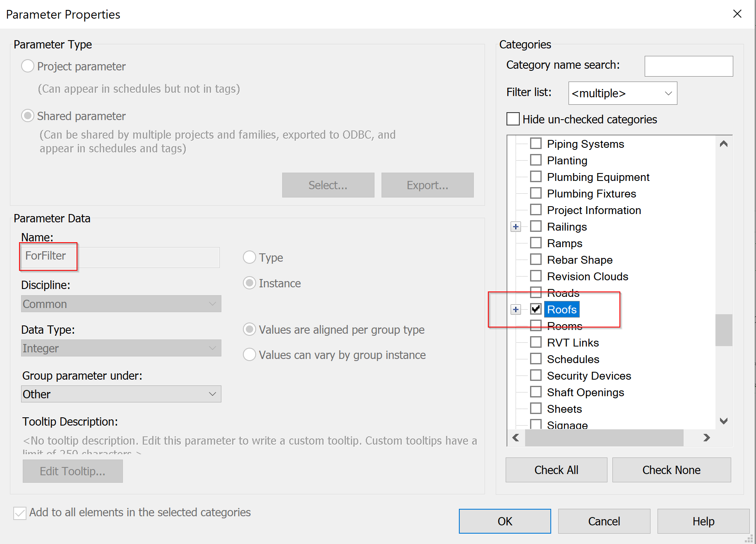
Task: Confirm the dialog with OK
Action: [504, 521]
